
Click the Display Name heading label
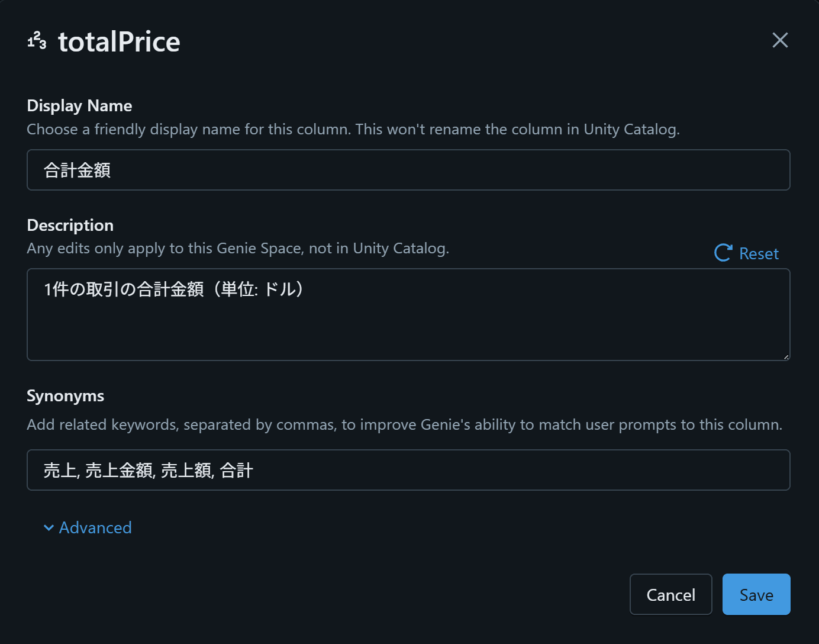point(79,106)
